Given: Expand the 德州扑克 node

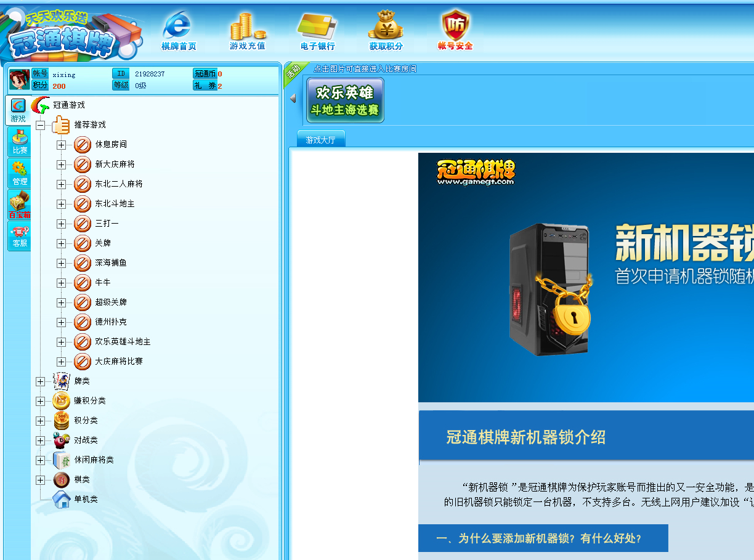Looking at the screenshot, I should [x=61, y=322].
